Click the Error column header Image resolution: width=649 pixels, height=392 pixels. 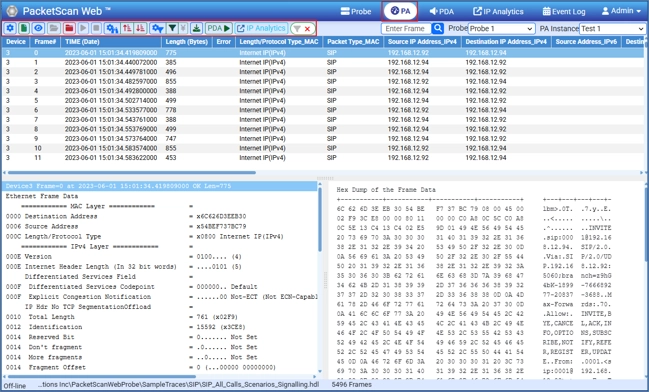tap(224, 42)
